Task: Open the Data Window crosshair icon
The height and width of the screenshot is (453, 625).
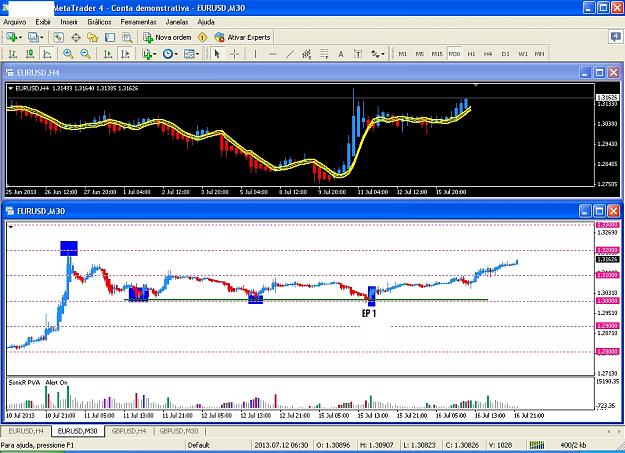Action: coord(76,37)
